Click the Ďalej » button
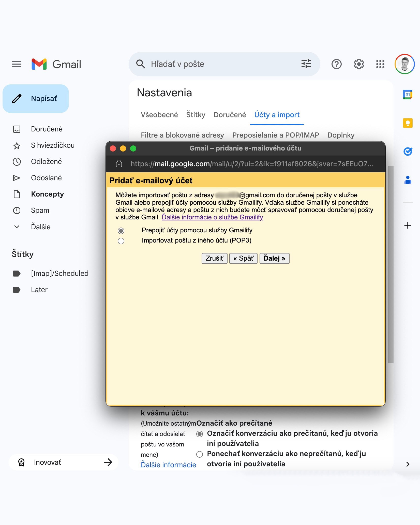The height and width of the screenshot is (525, 420). tap(274, 258)
